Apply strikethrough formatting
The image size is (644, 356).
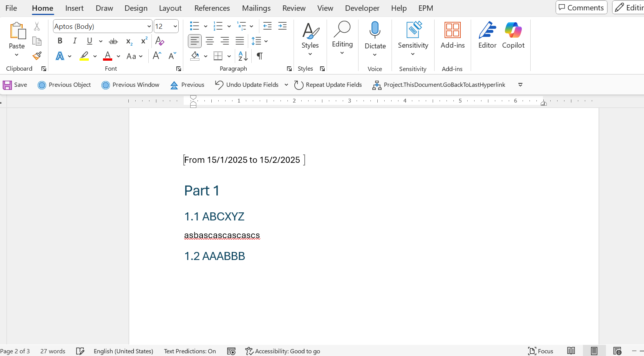(x=113, y=41)
